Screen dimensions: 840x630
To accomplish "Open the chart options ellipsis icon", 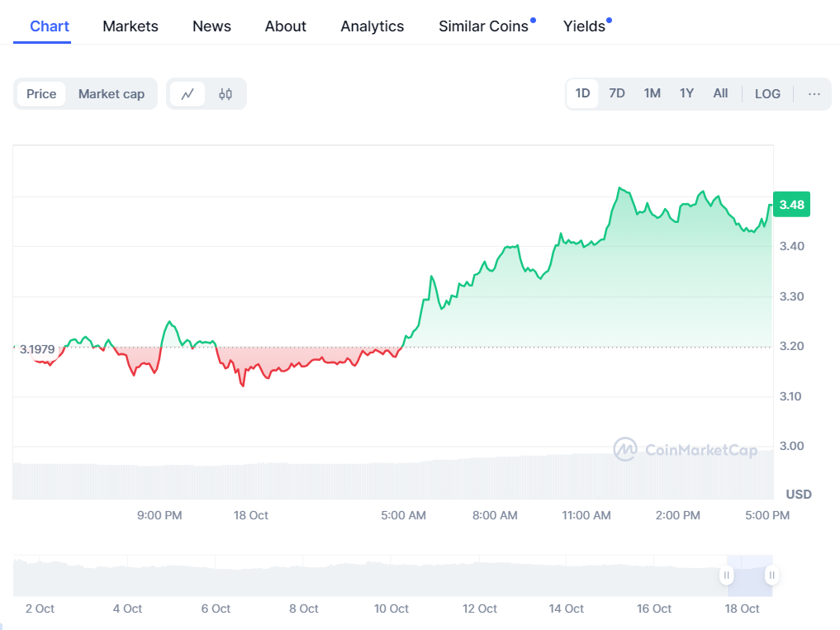I will pos(814,93).
